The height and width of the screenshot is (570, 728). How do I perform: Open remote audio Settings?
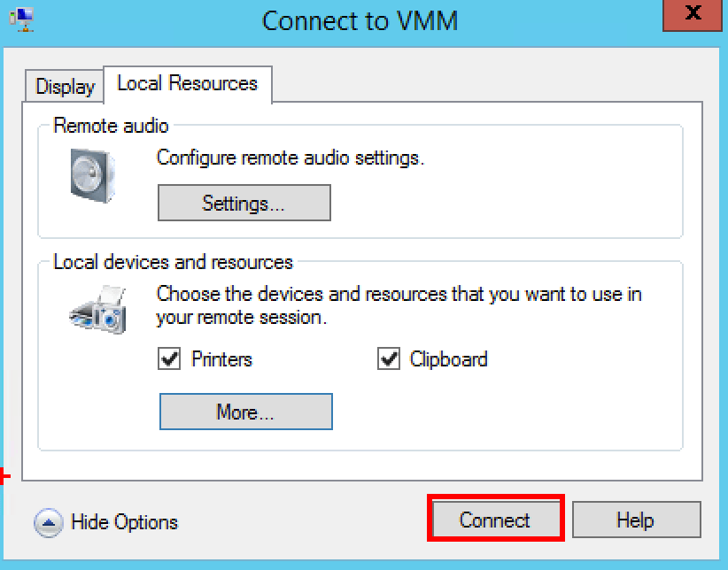pyautogui.click(x=244, y=202)
